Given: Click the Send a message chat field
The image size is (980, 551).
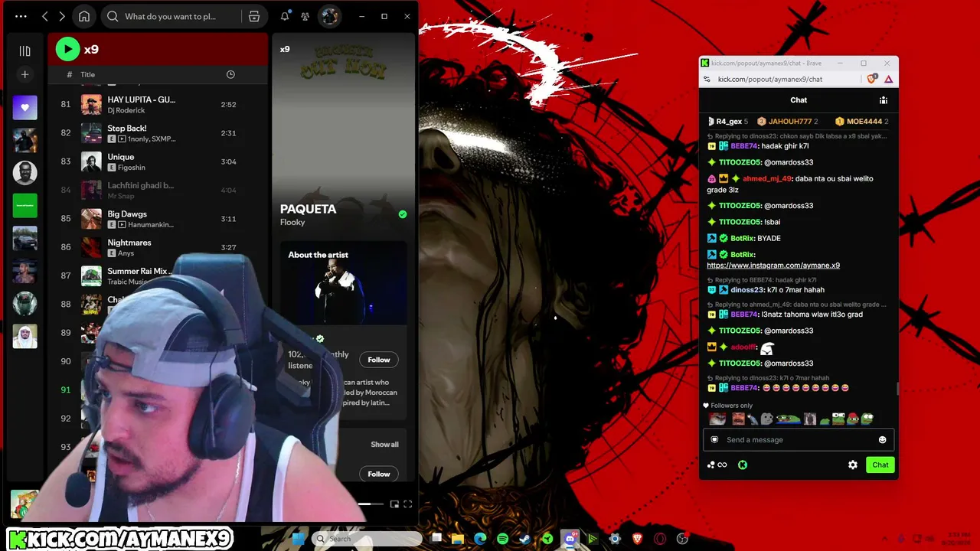Looking at the screenshot, I should pyautogui.click(x=799, y=440).
